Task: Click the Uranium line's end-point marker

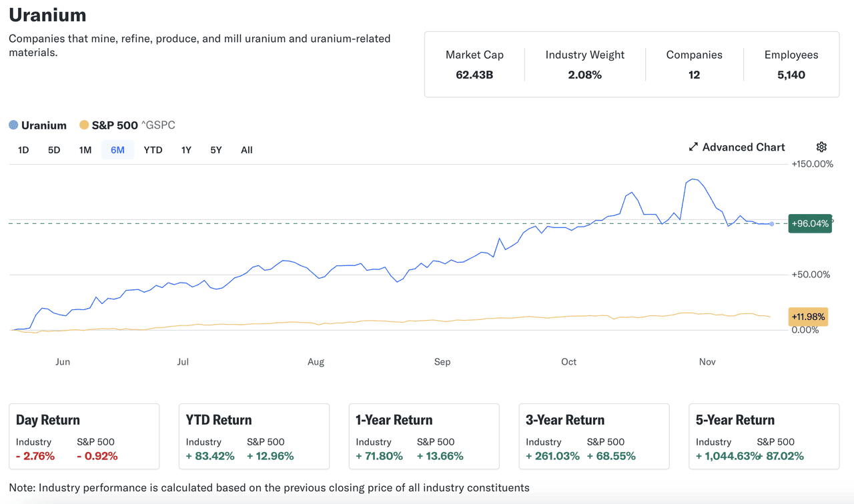Action: (x=772, y=224)
